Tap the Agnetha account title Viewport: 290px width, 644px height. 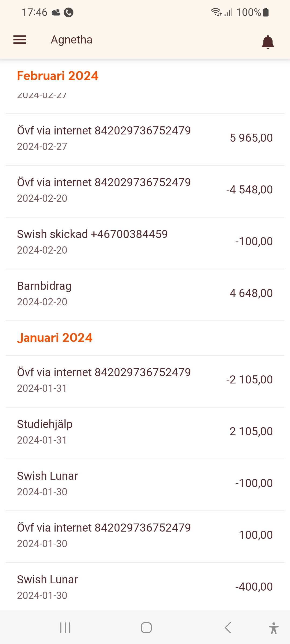point(72,40)
